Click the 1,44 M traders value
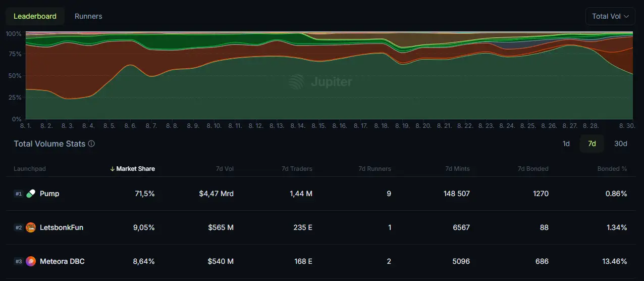644x281 pixels. (x=301, y=194)
